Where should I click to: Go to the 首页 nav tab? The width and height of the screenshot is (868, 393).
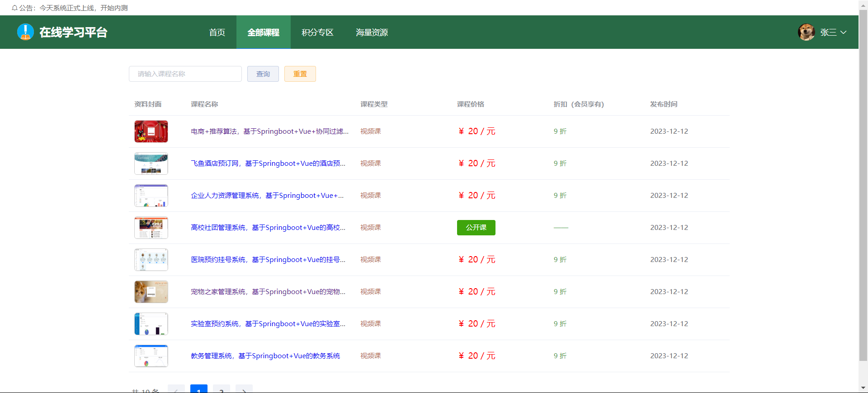[x=217, y=32]
